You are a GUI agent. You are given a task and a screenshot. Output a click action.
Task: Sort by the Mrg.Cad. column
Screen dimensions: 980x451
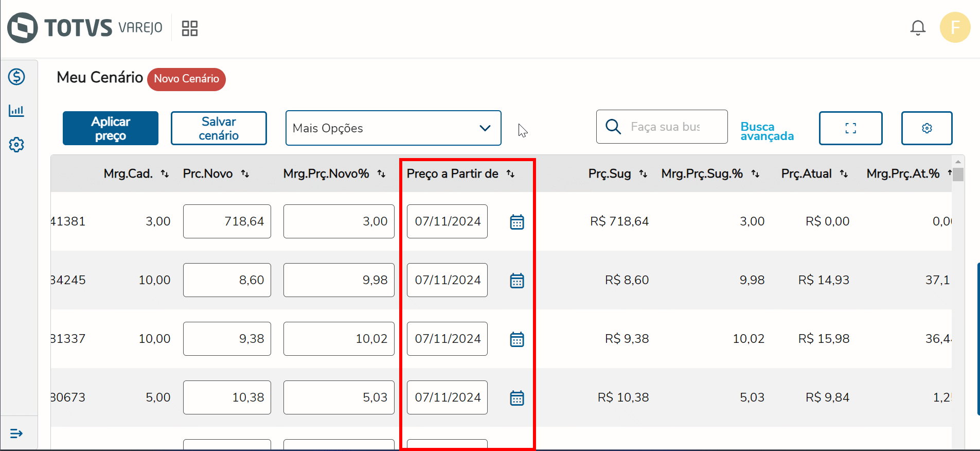[x=165, y=174]
